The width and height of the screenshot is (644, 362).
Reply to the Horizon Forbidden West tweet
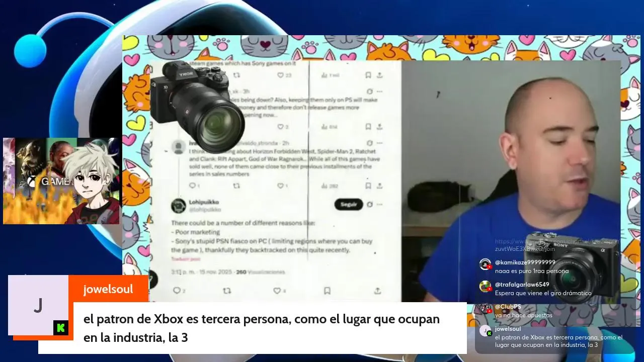(x=192, y=186)
